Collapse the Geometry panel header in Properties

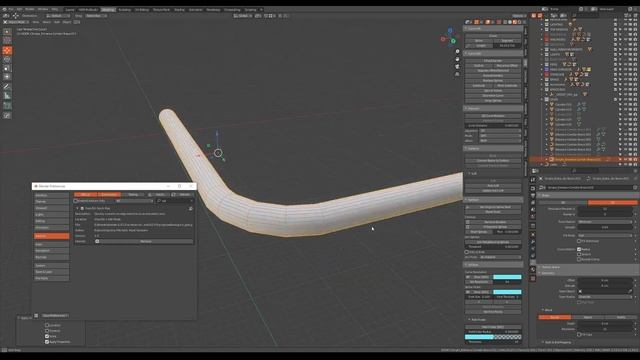tap(548, 273)
